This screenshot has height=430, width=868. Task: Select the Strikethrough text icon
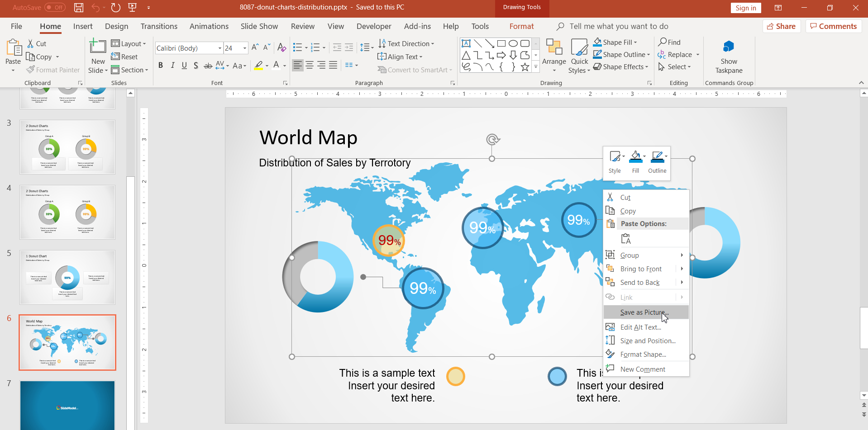(x=208, y=66)
